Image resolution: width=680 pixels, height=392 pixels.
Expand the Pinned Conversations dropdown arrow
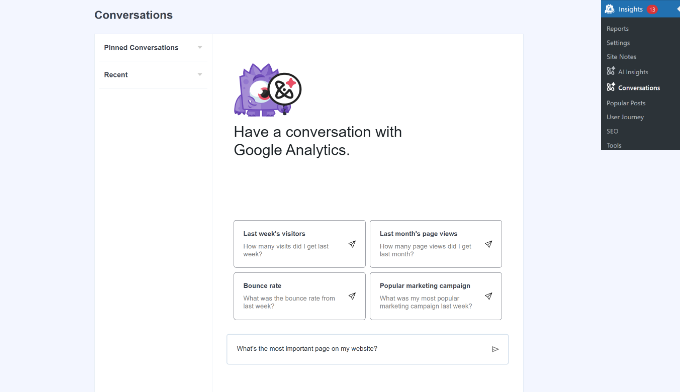(x=200, y=47)
